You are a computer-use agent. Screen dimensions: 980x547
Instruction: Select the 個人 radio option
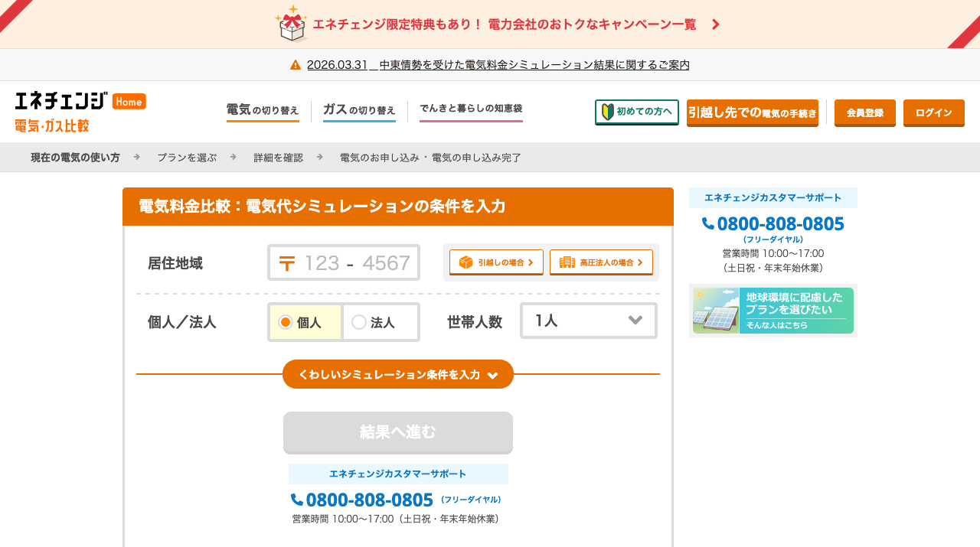click(x=305, y=322)
